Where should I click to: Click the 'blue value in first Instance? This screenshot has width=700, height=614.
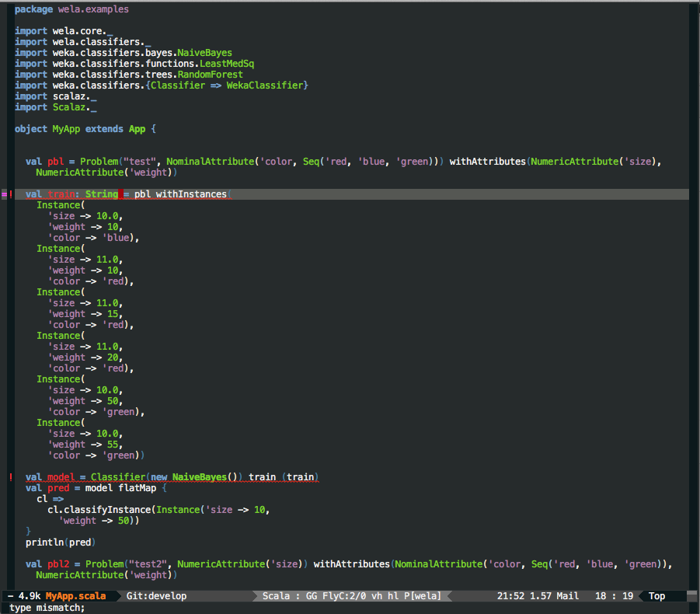coord(116,238)
